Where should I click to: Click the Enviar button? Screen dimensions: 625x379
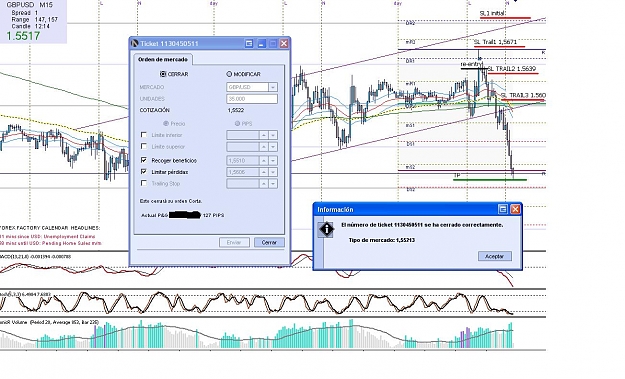[234, 242]
